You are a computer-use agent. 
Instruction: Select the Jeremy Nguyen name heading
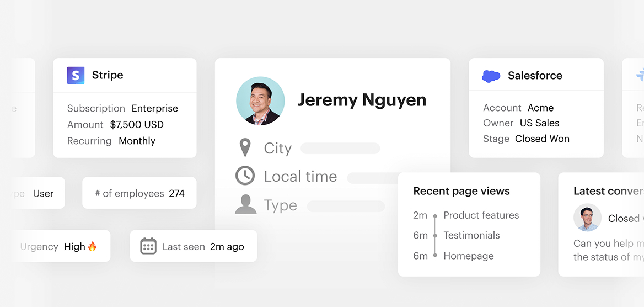point(362,100)
